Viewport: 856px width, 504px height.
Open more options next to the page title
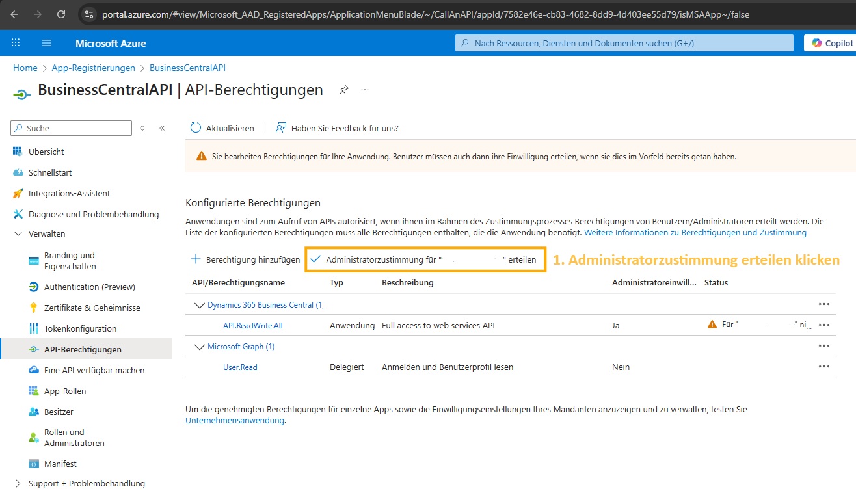tap(365, 90)
